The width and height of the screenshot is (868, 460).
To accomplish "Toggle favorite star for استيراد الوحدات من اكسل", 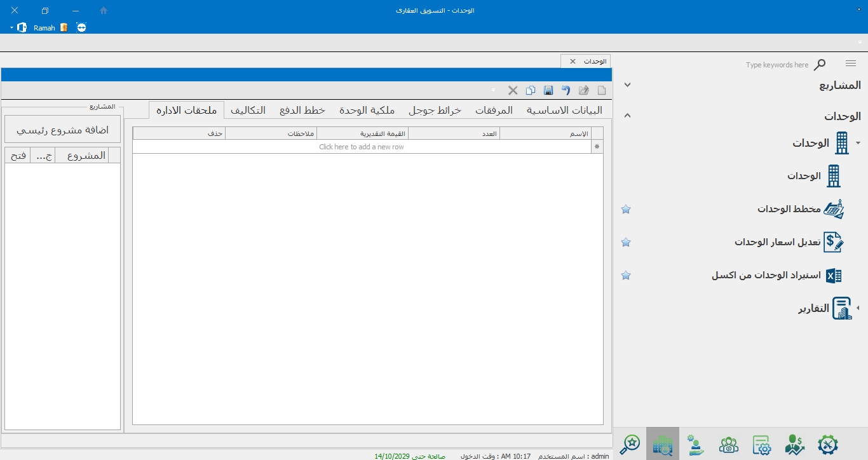I will click(x=626, y=275).
